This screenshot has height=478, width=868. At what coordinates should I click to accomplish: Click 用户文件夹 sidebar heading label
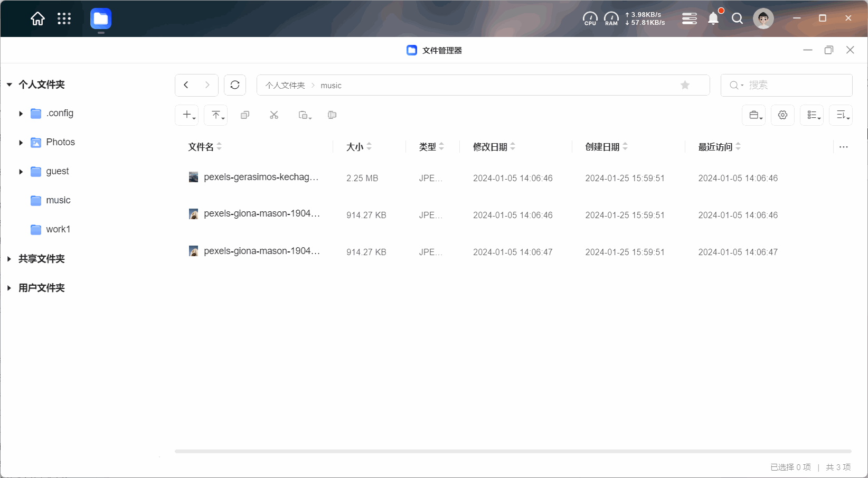42,288
